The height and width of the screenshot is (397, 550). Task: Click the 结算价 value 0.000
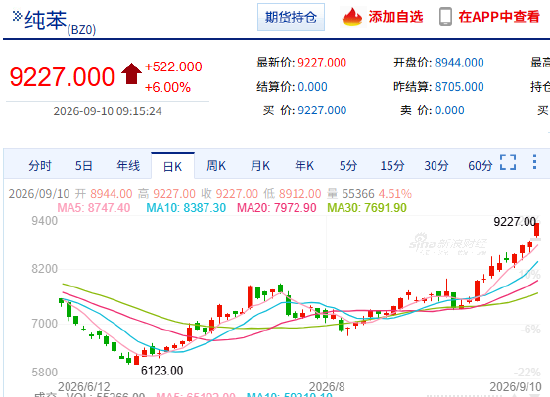(x=312, y=87)
